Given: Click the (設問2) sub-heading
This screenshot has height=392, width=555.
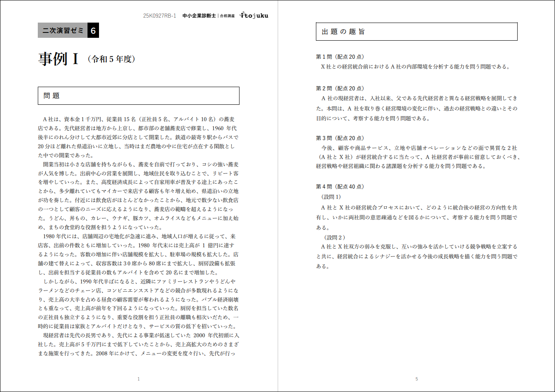Looking at the screenshot, I should point(334,238).
